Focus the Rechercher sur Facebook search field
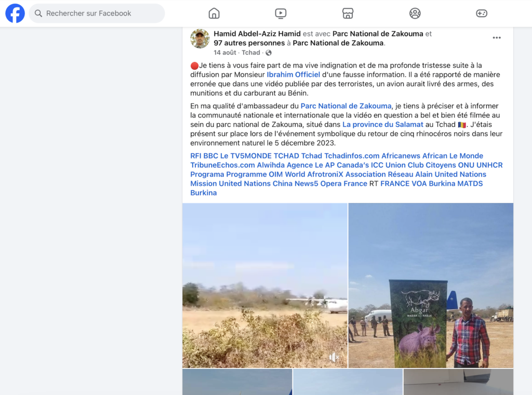This screenshot has width=532, height=395. tap(97, 13)
